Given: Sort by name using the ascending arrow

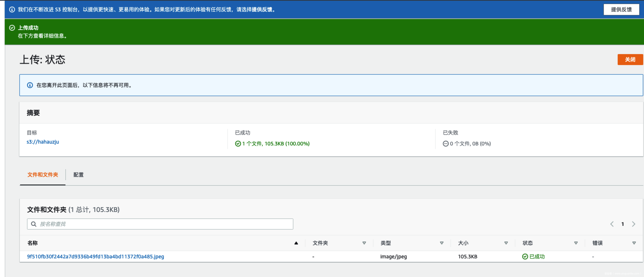Looking at the screenshot, I should click(296, 243).
